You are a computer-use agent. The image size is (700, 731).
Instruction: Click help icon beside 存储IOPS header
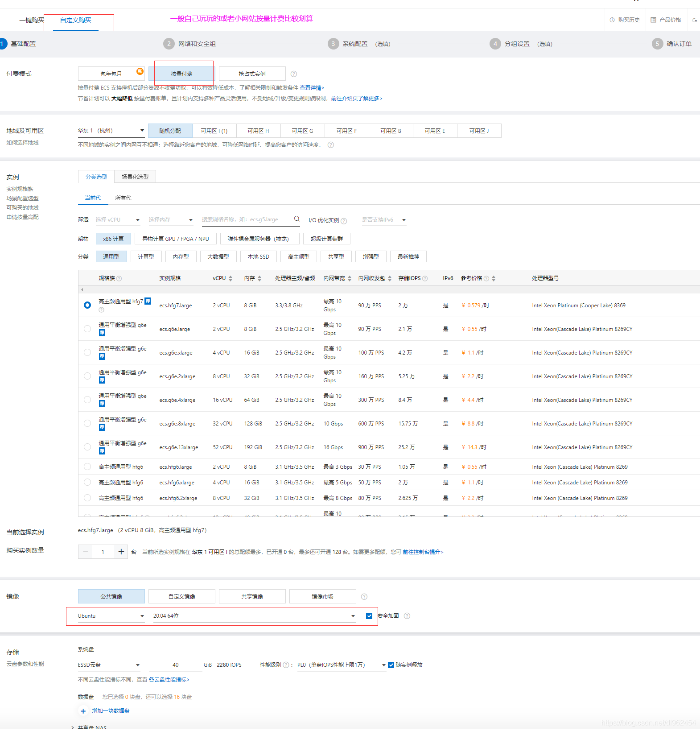pos(425,278)
